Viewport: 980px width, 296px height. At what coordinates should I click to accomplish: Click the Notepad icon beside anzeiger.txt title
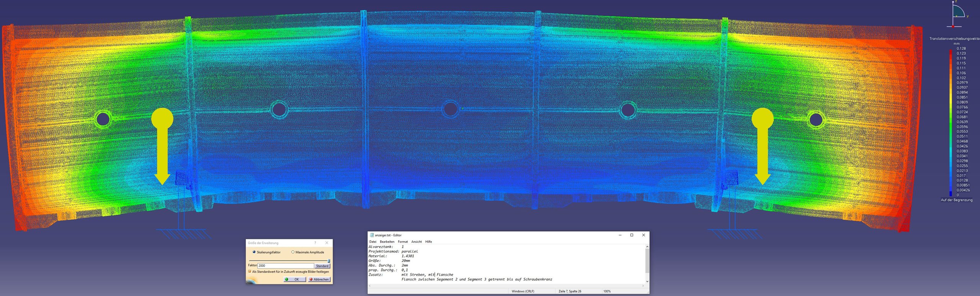coord(372,235)
